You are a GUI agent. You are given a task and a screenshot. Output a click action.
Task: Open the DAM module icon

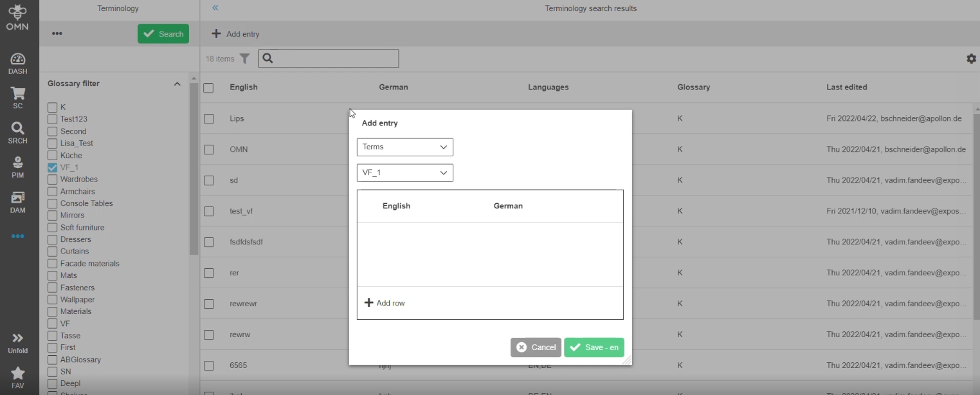(x=18, y=202)
